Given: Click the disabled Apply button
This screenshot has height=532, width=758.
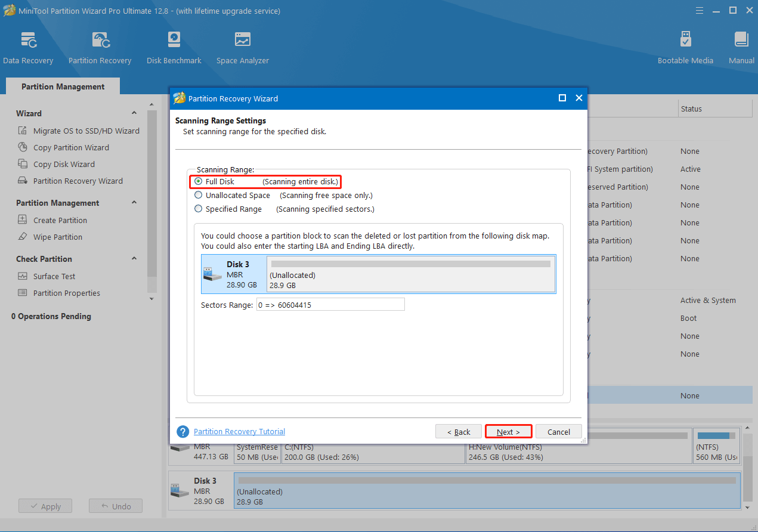Looking at the screenshot, I should click(45, 506).
